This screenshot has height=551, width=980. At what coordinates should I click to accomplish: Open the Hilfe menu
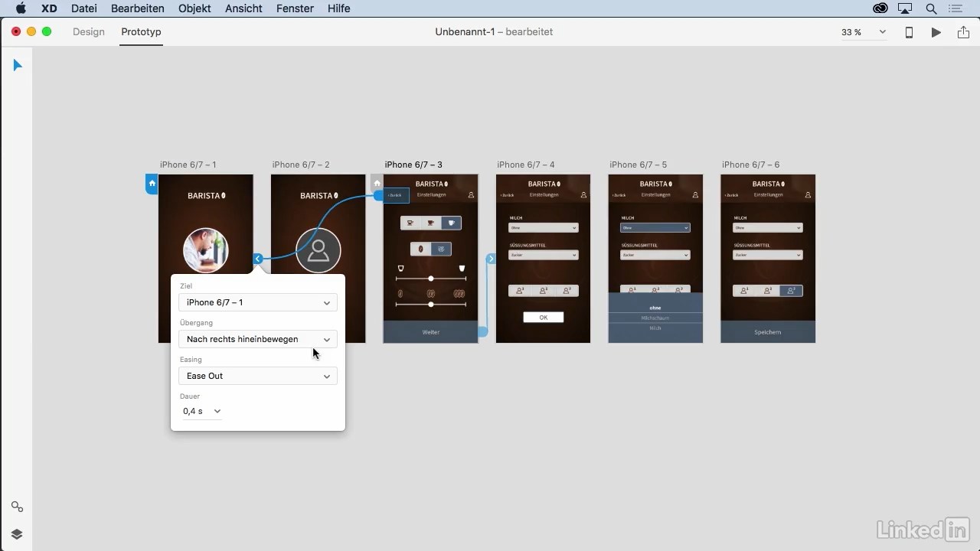(x=338, y=8)
